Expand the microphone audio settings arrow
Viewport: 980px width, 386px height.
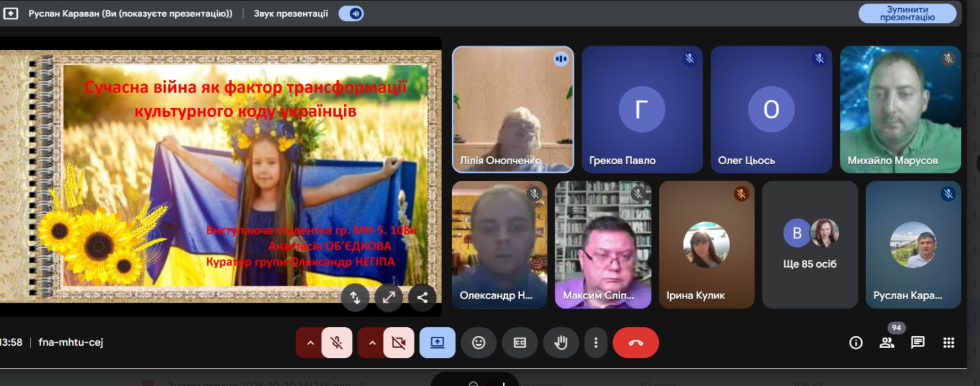[x=310, y=342]
